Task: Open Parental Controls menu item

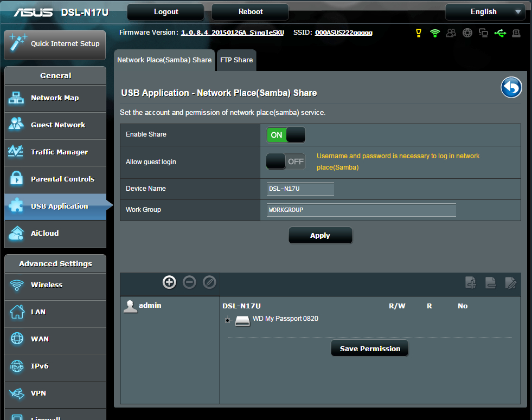Action: point(55,180)
